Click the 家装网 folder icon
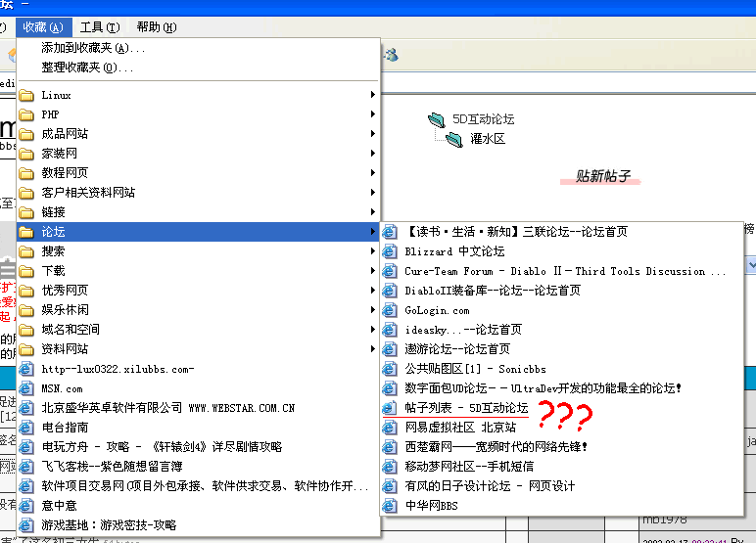Viewport: 756px width, 543px height. 26,154
